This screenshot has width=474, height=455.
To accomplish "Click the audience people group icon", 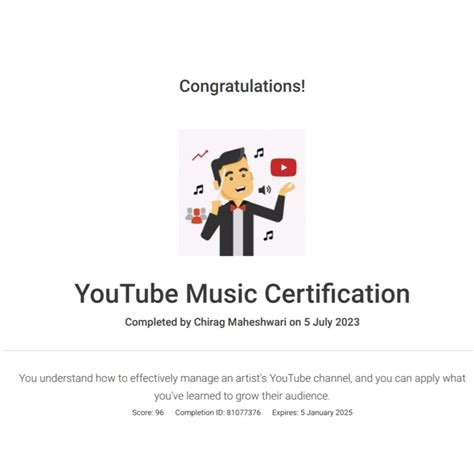I will click(196, 215).
